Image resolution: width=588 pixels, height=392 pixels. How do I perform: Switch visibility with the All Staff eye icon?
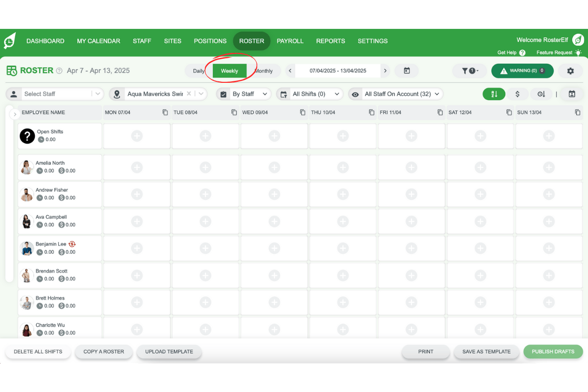tap(355, 94)
